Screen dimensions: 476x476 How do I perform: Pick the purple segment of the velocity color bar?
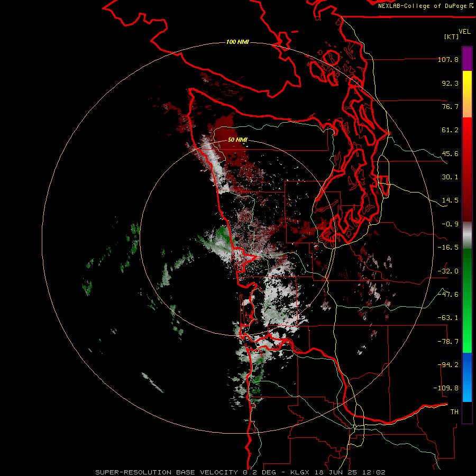point(467,59)
